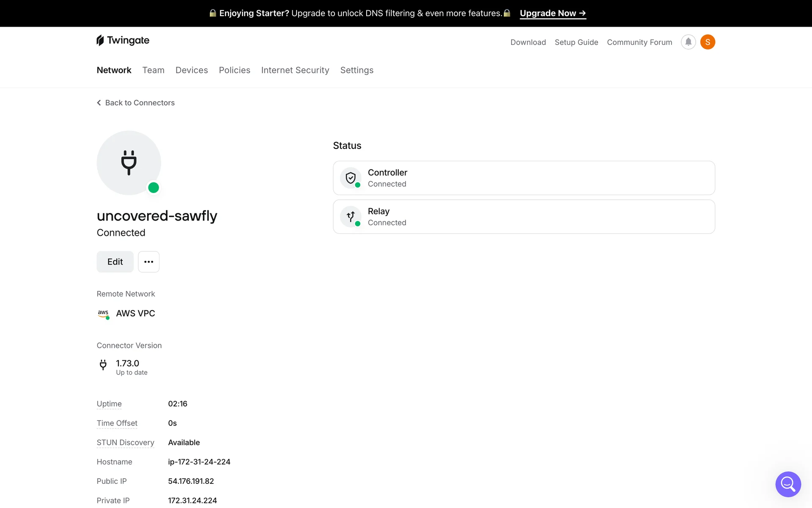Select the Internet Security tab
The image size is (812, 508).
tap(295, 70)
